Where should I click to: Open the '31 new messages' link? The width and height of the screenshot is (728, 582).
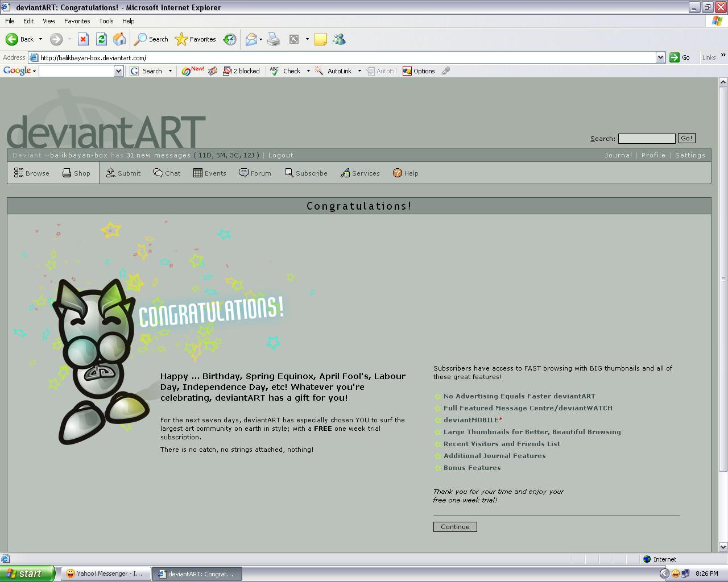coord(159,155)
